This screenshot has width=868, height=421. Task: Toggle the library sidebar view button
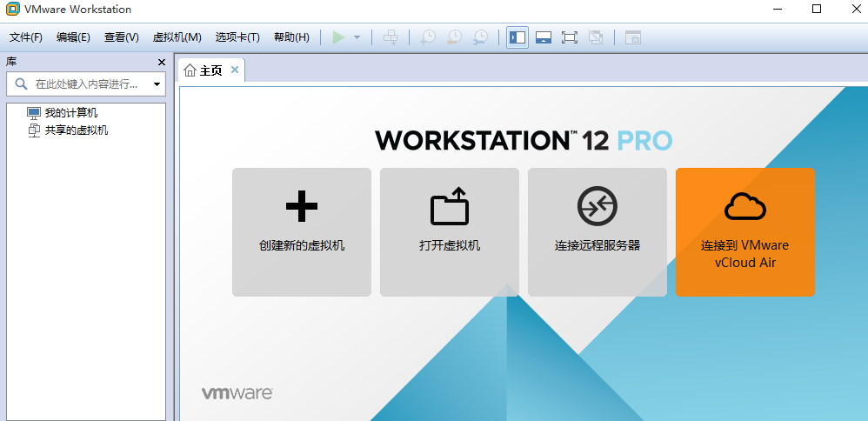tap(517, 37)
